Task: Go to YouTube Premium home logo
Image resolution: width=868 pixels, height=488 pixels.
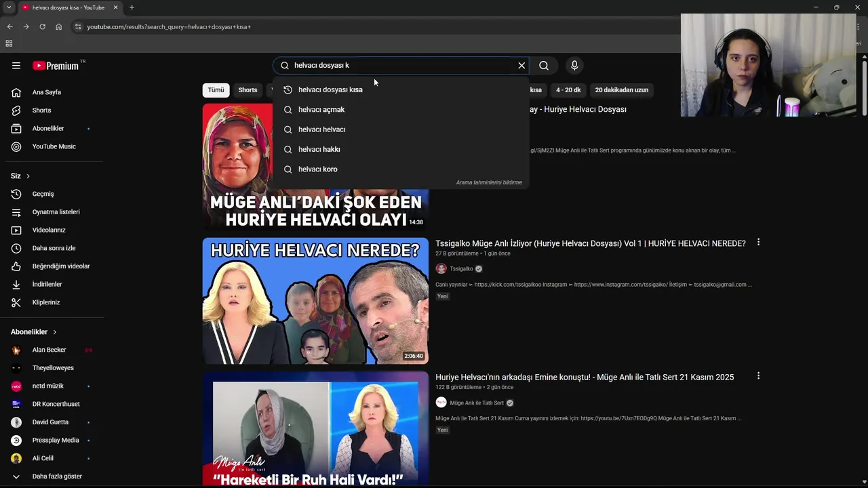Action: click(x=57, y=66)
